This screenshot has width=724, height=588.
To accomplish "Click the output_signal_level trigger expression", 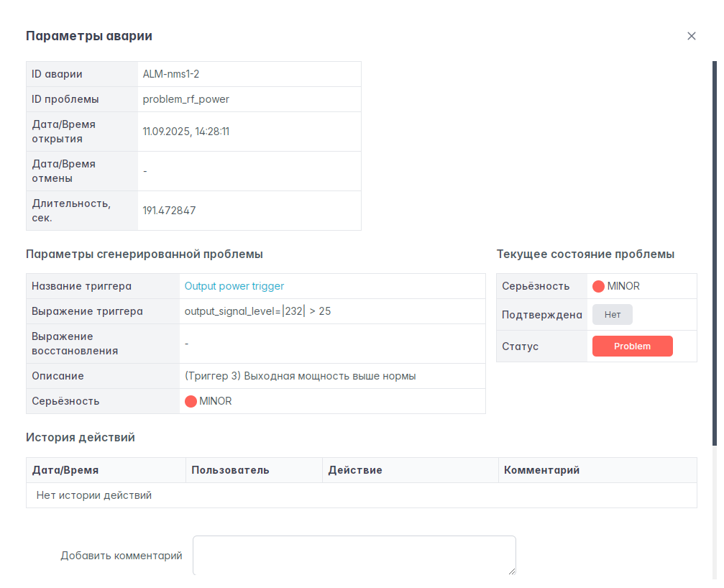I will coord(257,311).
